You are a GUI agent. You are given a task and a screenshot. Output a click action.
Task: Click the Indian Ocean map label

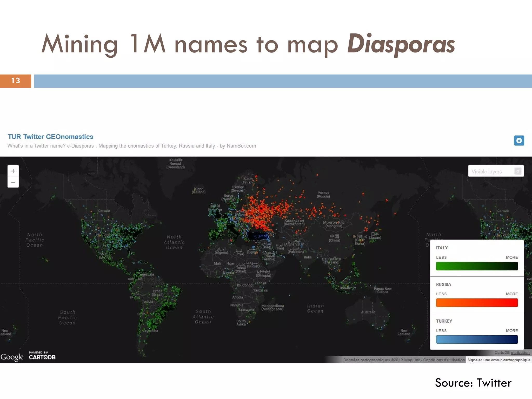[315, 308]
